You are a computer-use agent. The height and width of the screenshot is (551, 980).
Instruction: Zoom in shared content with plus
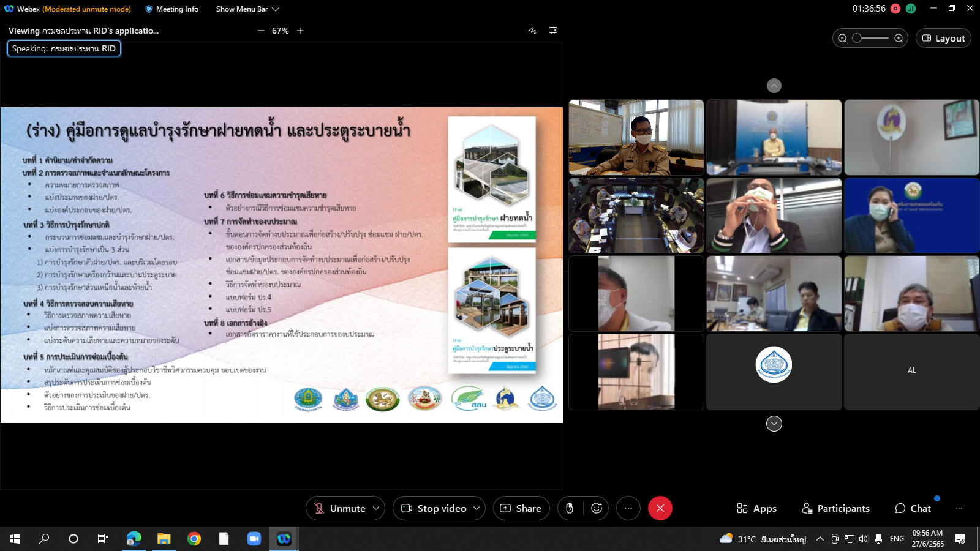coord(300,31)
